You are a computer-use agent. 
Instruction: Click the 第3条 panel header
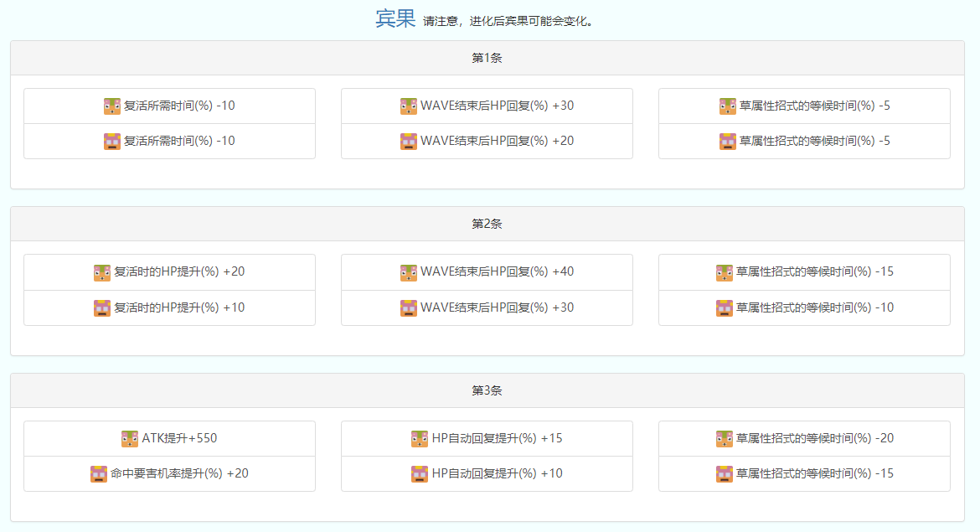pos(487,390)
